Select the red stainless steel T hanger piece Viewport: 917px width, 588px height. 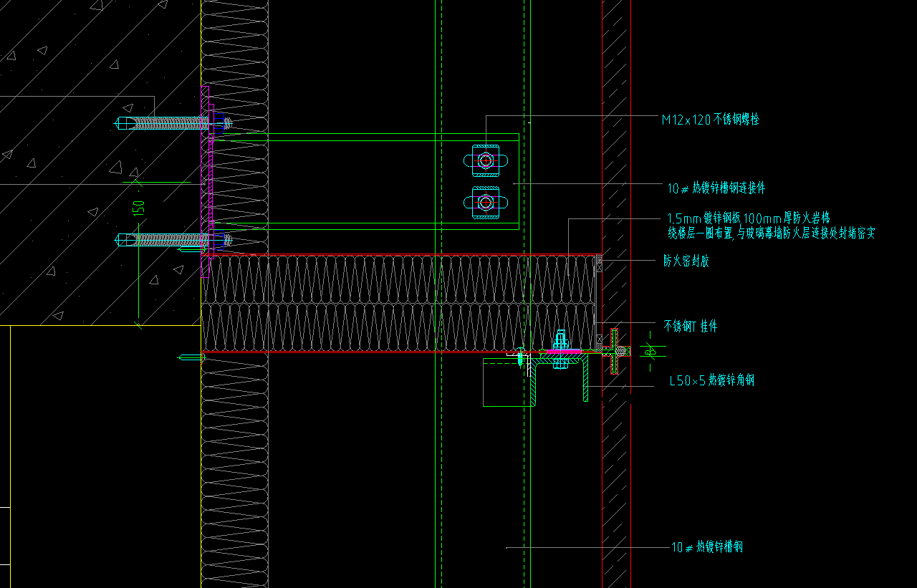[x=614, y=350]
